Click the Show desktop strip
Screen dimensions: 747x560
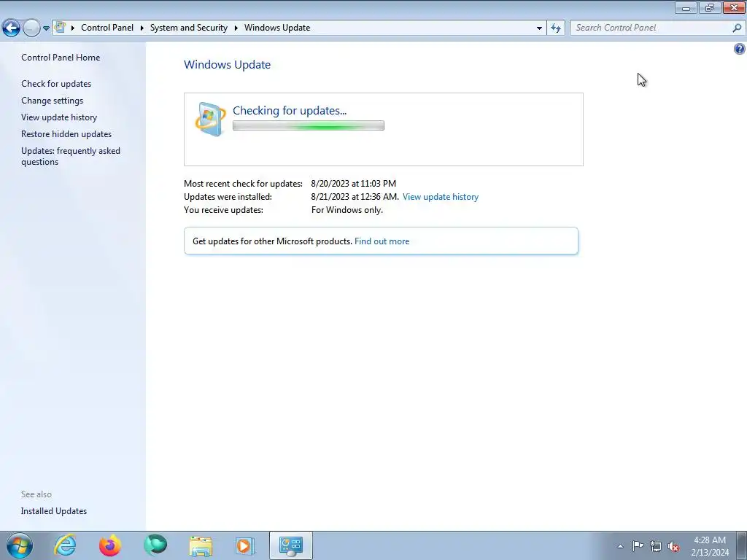741,545
